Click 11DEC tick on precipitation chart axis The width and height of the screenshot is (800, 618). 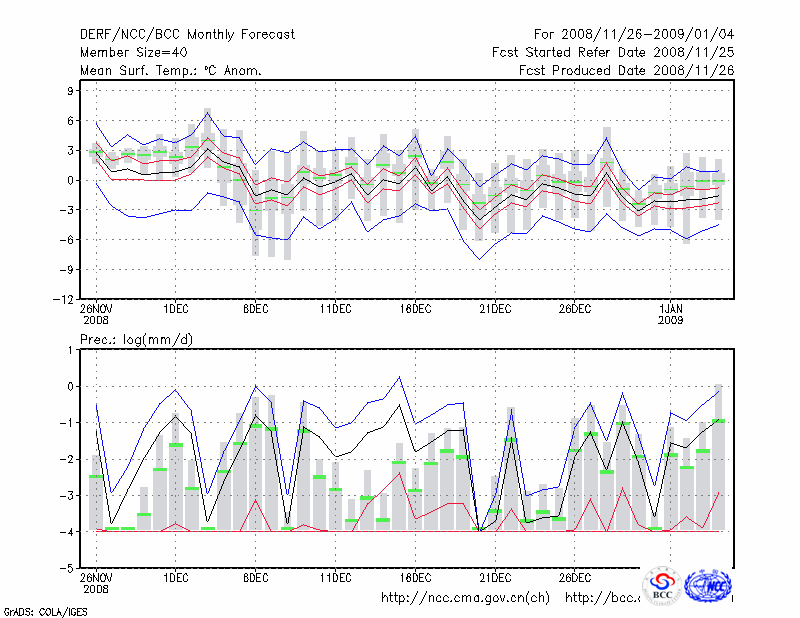(x=335, y=577)
